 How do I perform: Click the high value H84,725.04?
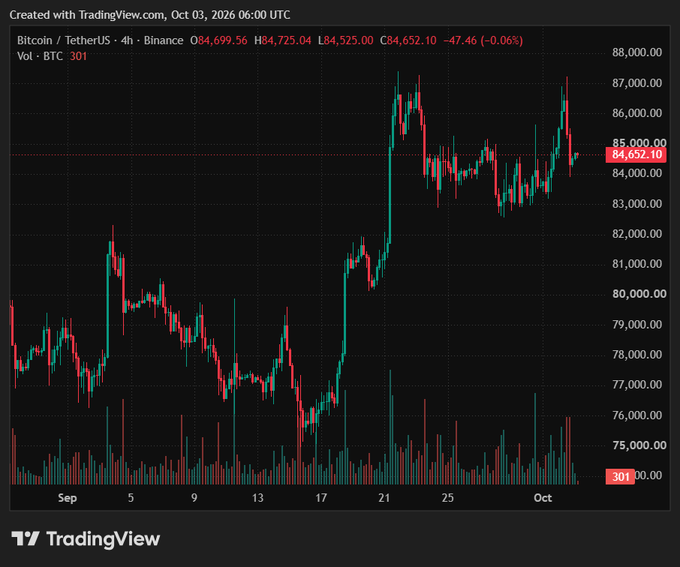pos(283,40)
